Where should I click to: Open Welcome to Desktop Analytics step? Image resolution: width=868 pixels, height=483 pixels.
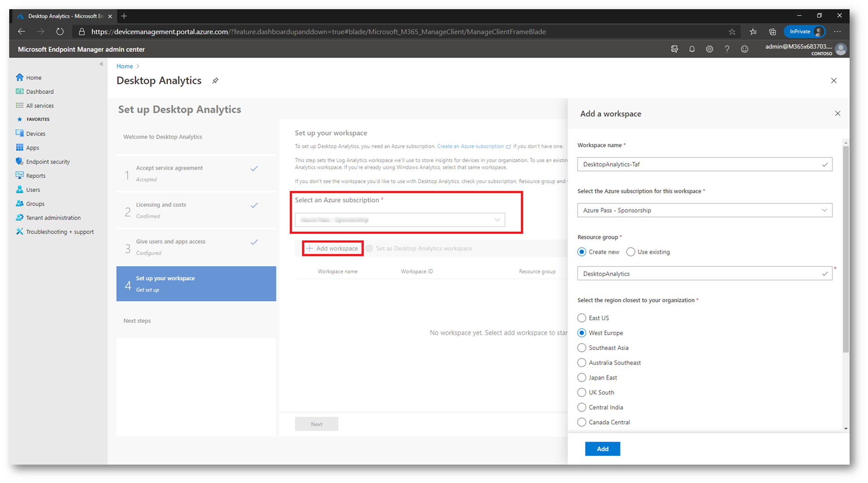196,137
